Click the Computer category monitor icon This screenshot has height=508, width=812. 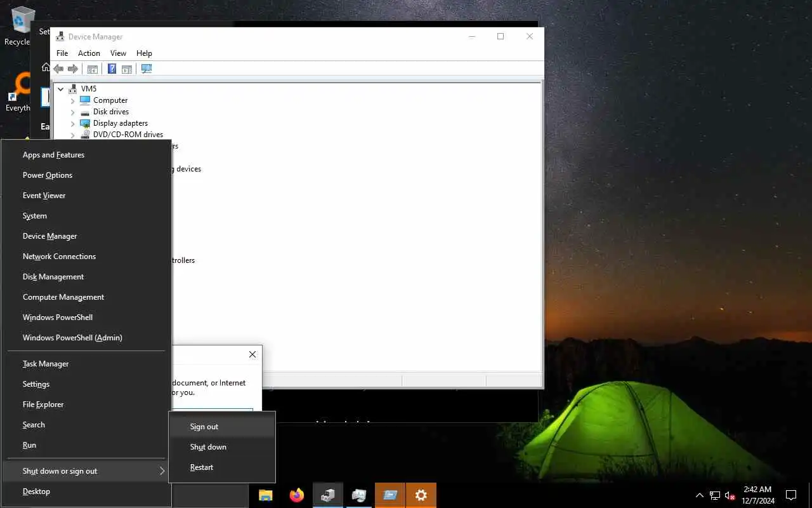coord(85,100)
